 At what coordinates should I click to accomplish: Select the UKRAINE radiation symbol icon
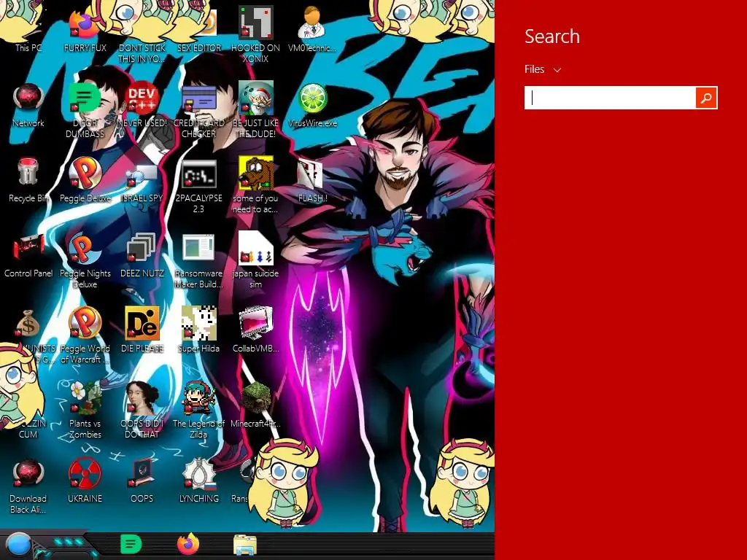(x=85, y=481)
